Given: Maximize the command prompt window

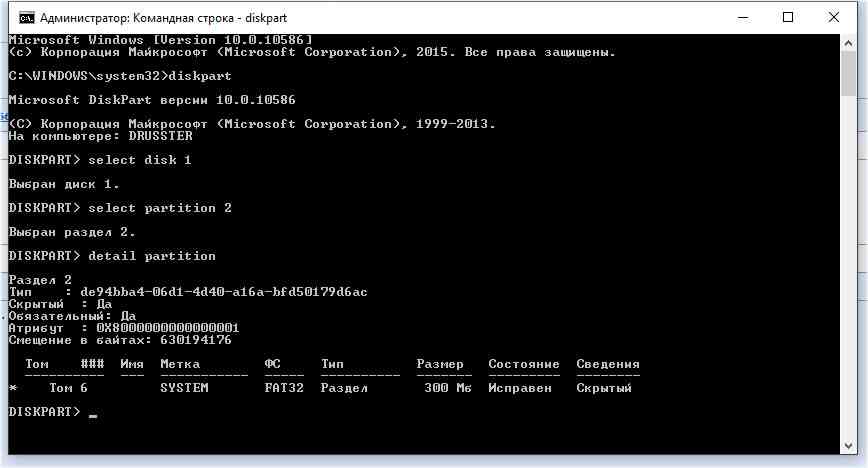Looking at the screenshot, I should click(788, 18).
